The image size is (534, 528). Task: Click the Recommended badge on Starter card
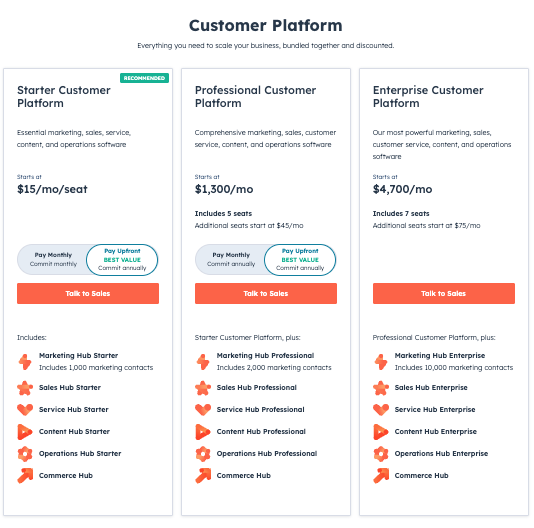click(x=144, y=78)
